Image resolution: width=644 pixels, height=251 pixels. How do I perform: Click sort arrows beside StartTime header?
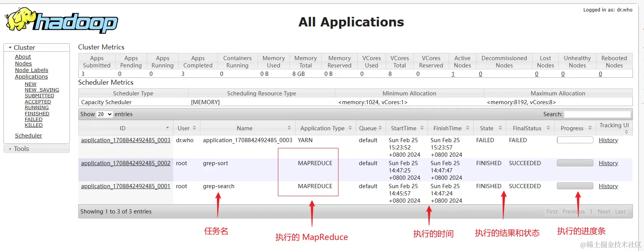422,128
